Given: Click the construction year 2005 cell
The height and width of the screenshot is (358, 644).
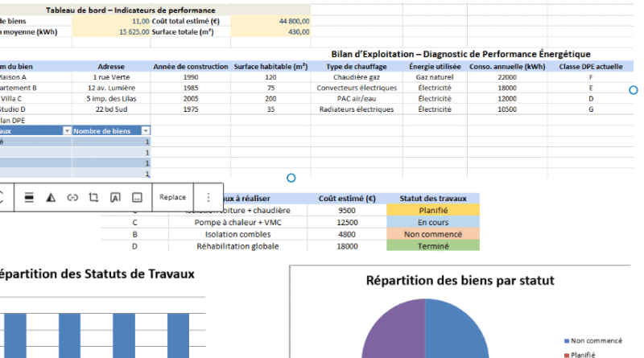Looking at the screenshot, I should pos(191,98).
